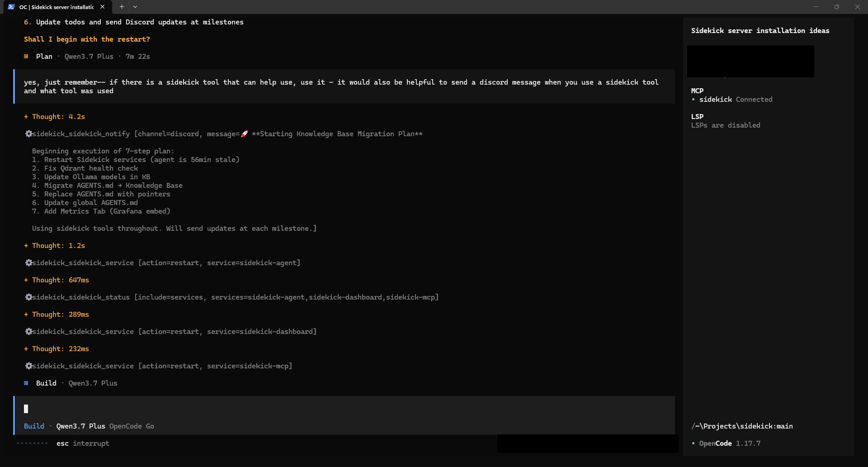Open the terminal profile dropdown arrow
The width and height of the screenshot is (868, 467).
[x=135, y=7]
